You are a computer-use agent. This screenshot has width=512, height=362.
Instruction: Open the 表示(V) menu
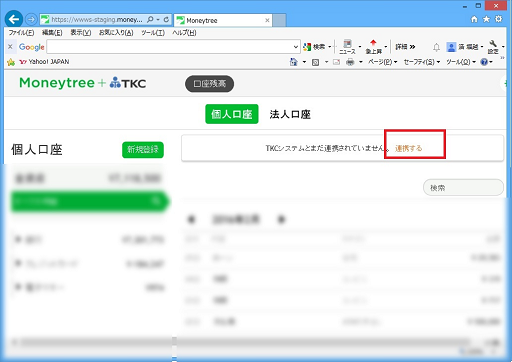click(x=81, y=33)
